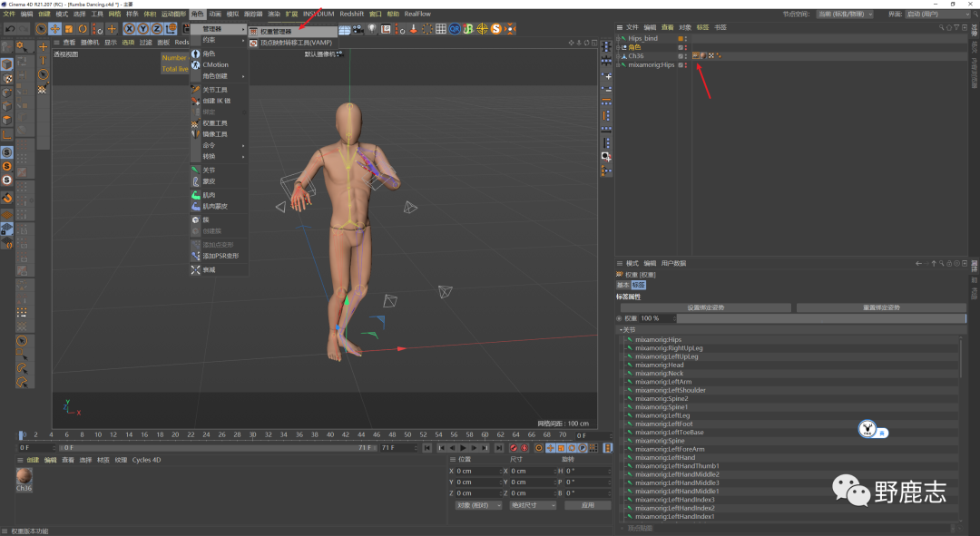The width and height of the screenshot is (980, 536).
Task: Select the Move tool in the top toolbar
Action: pos(55,29)
